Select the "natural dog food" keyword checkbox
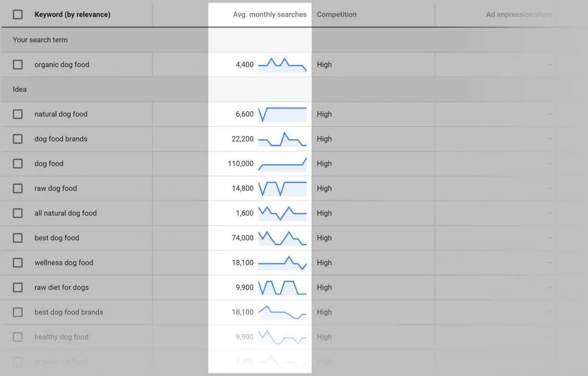Image resolution: width=588 pixels, height=376 pixels. pyautogui.click(x=17, y=114)
